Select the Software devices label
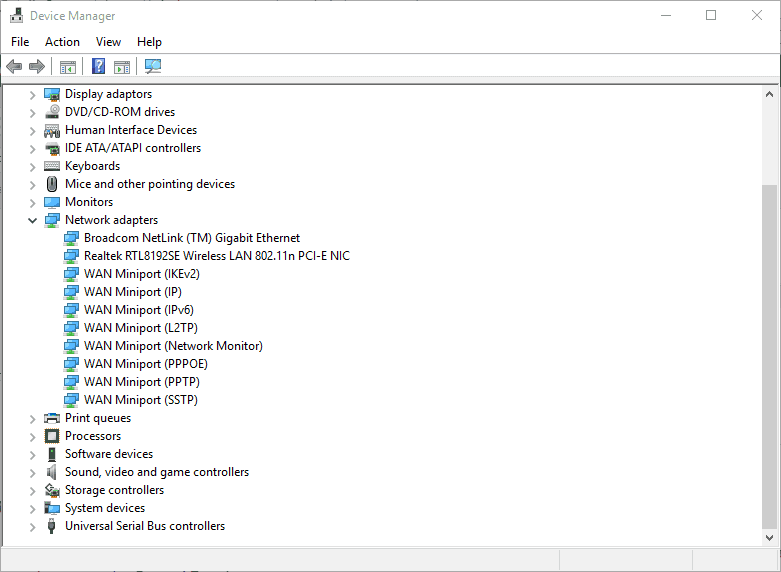The width and height of the screenshot is (781, 572). point(109,454)
